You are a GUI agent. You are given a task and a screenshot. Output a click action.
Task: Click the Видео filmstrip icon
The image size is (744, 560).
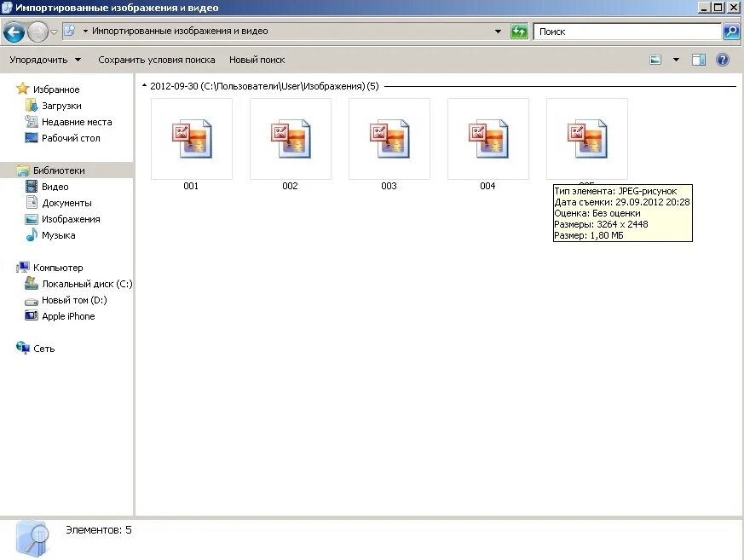point(32,186)
